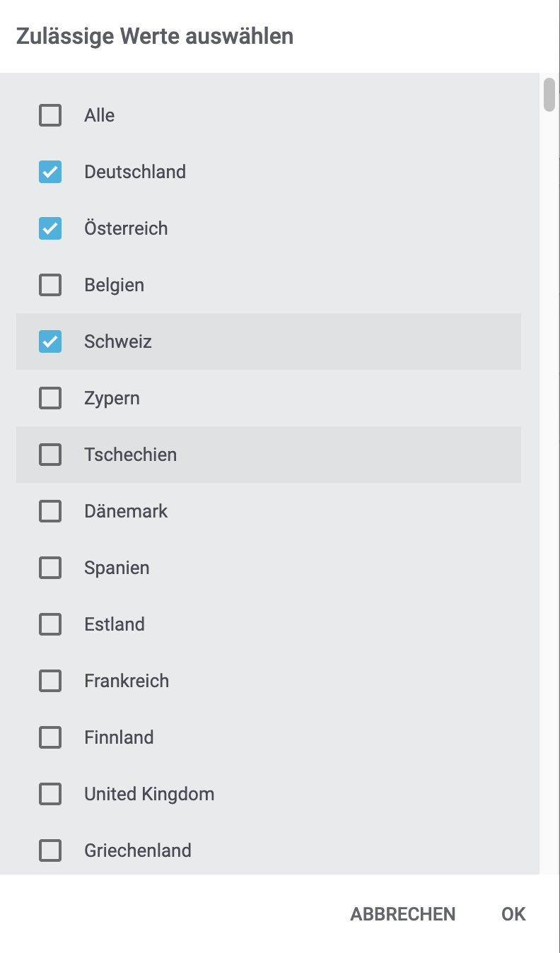Screen dimensions: 560x953
Task: Tick the Estland checkbox
Action: pyautogui.click(x=50, y=624)
